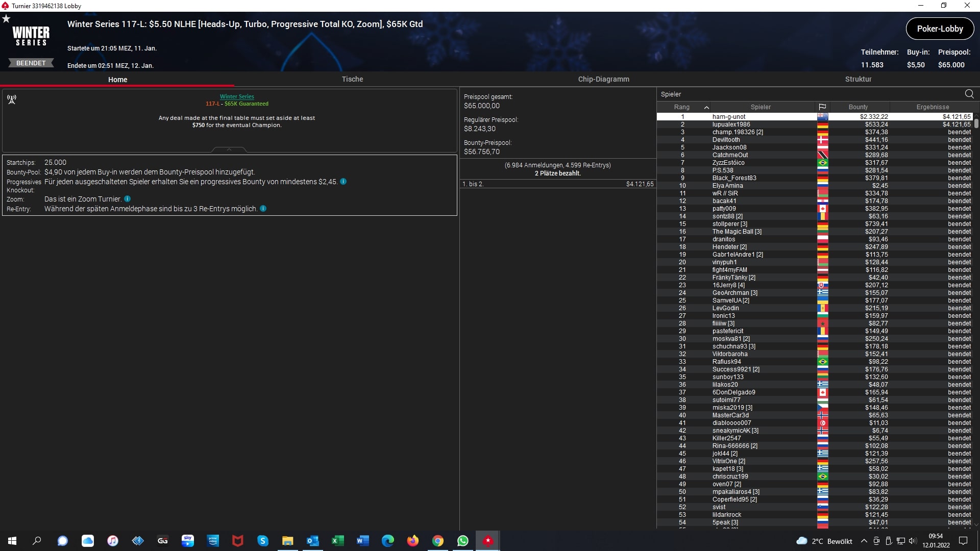Select player lupualex1986 in the list
Image resolution: width=980 pixels, height=551 pixels.
pyautogui.click(x=731, y=124)
